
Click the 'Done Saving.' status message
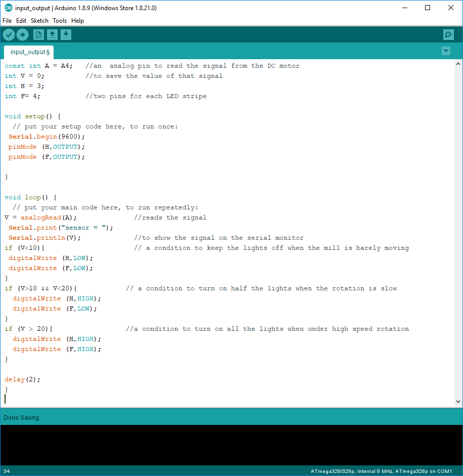pyautogui.click(x=22, y=418)
